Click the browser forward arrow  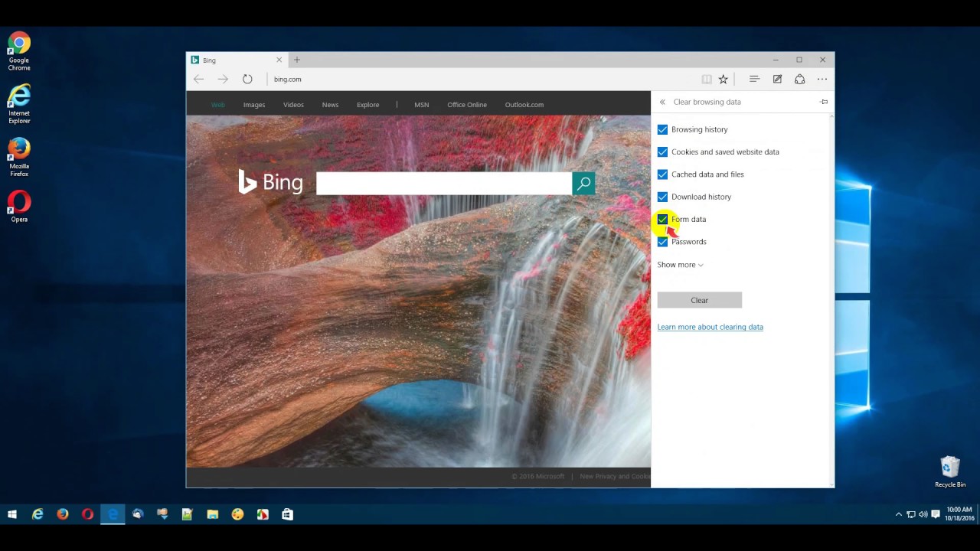tap(223, 79)
